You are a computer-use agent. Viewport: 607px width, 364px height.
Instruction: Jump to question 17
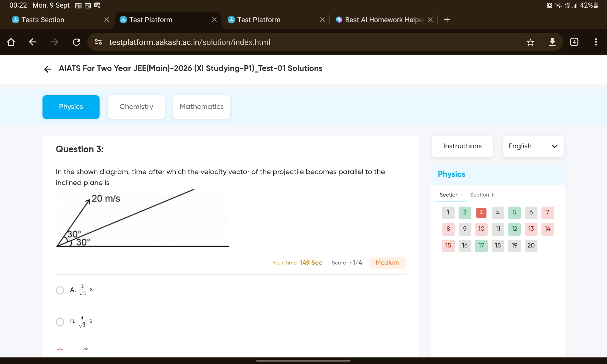click(x=481, y=246)
